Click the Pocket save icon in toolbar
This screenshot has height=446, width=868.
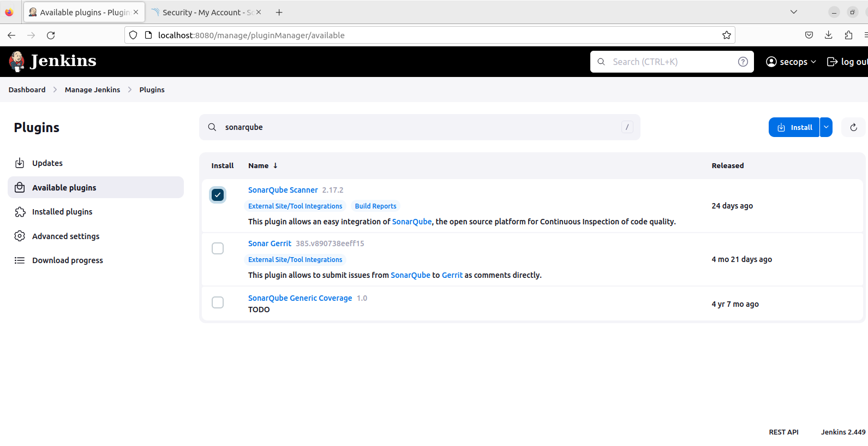point(809,35)
